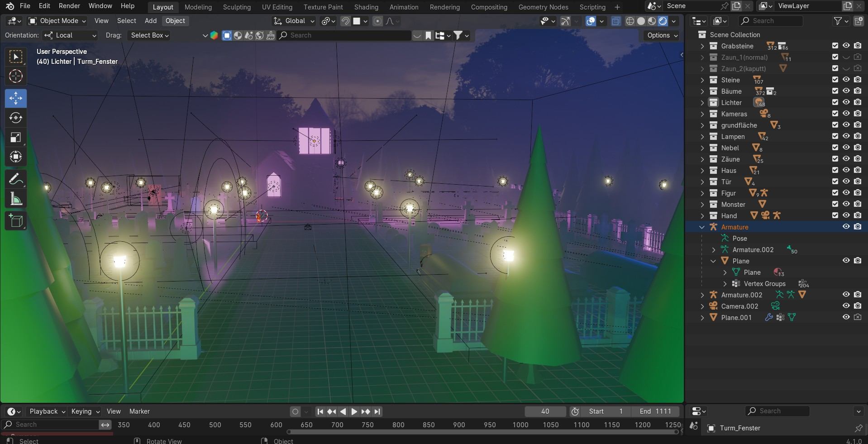Image resolution: width=868 pixels, height=444 pixels.
Task: Click the outliner Search field
Action: 770,21
